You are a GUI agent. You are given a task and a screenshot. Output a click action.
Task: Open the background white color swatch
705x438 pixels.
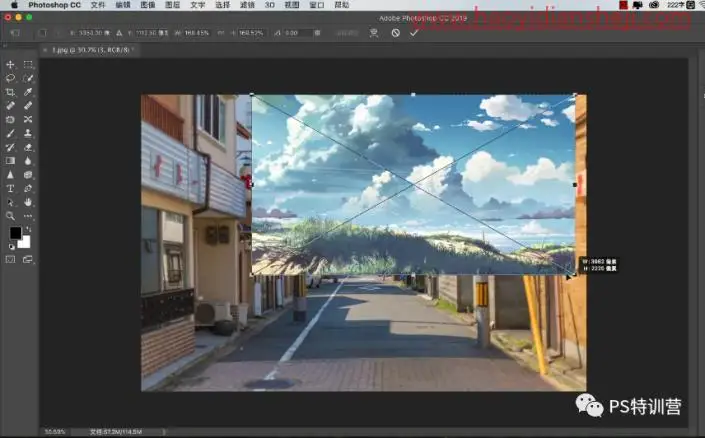coord(25,243)
